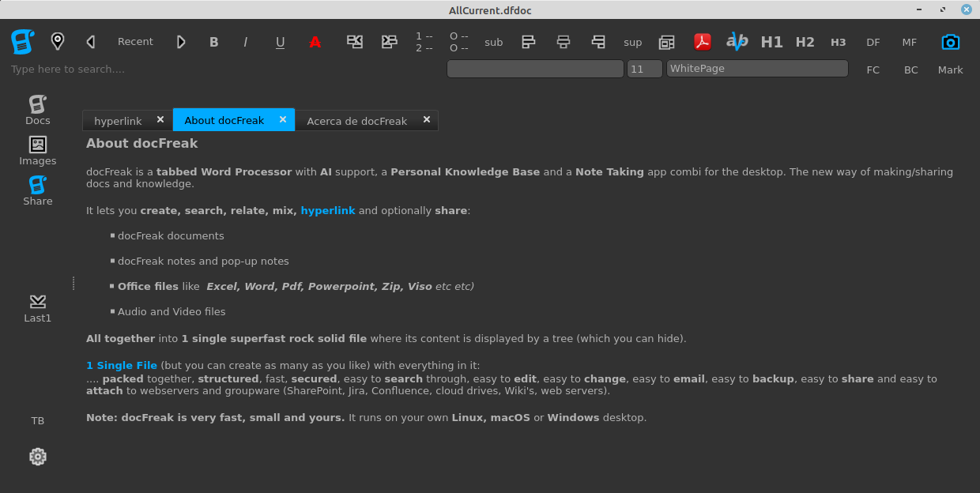Open the Docs sidebar panel
This screenshot has height=493, width=980.
(37, 111)
